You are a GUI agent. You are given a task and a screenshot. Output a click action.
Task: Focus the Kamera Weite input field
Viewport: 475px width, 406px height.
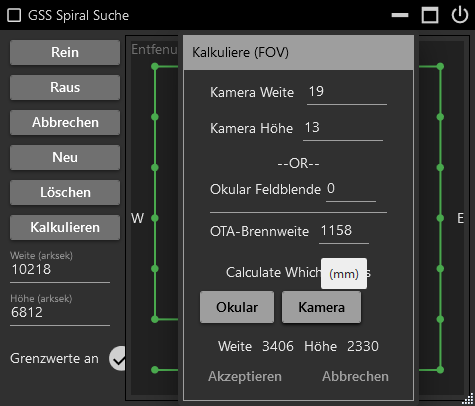[347, 93]
